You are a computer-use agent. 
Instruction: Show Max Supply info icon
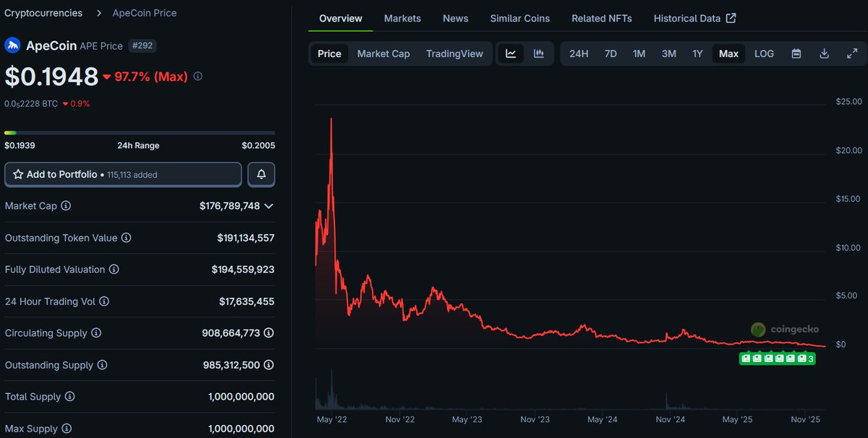tap(67, 429)
